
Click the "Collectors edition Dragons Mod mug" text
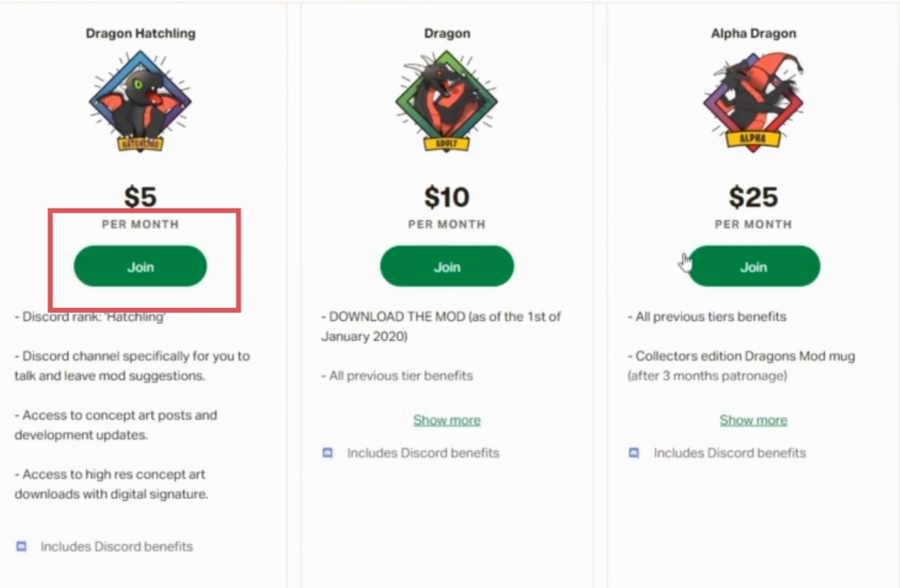746,356
